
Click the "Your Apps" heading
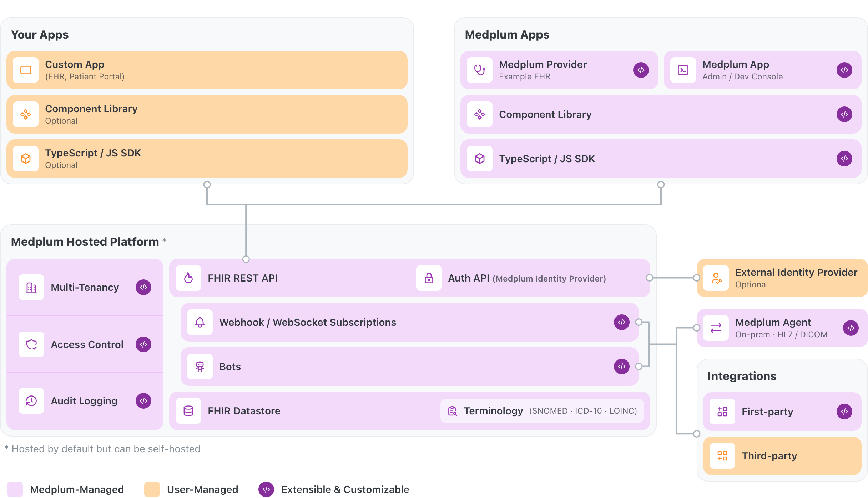click(40, 35)
